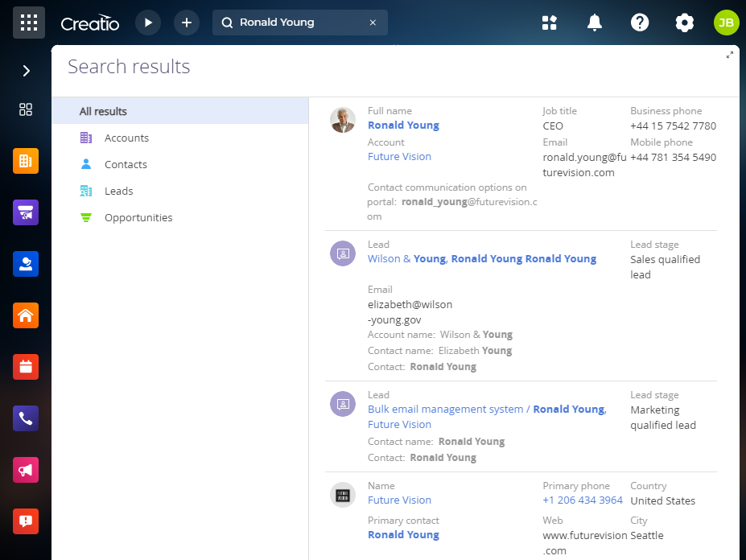Click the ronald.young@futurevision.com email
746x560 pixels.
tap(584, 165)
